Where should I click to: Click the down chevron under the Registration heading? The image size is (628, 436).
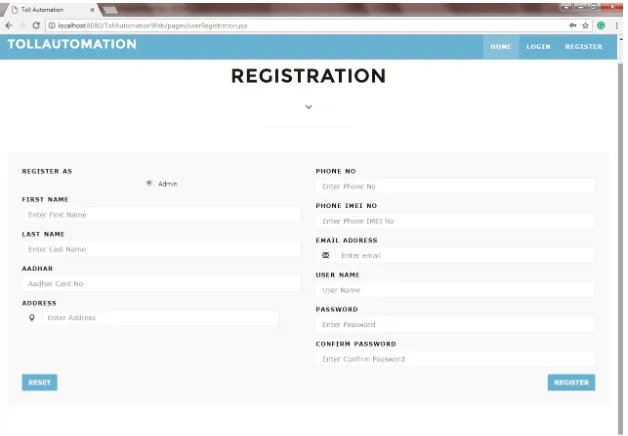[308, 107]
